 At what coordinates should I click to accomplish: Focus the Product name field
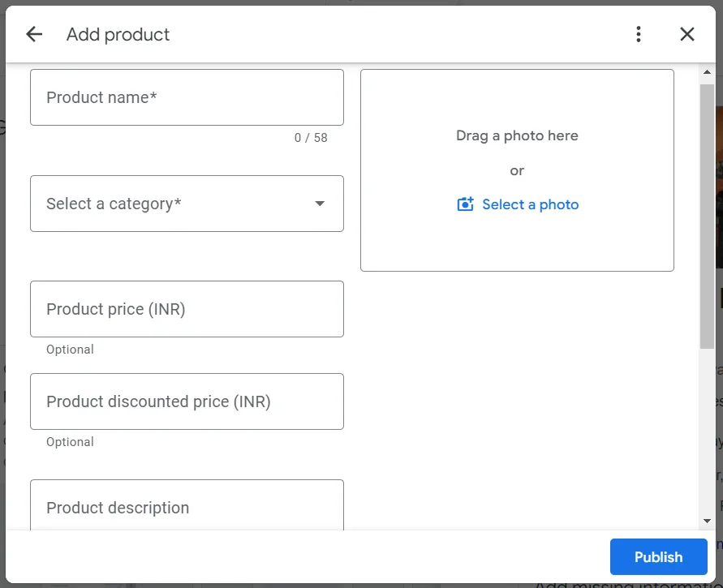tap(187, 97)
